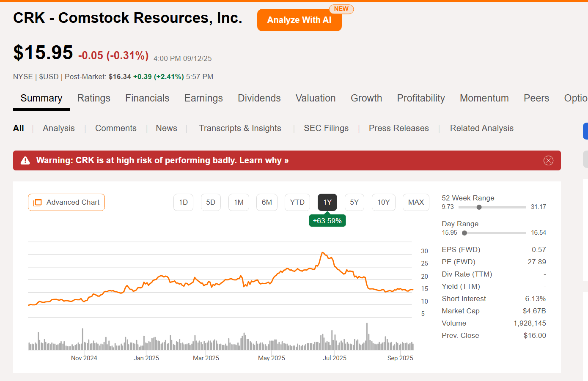The image size is (588, 381).
Task: Open the Press Releases section
Action: pos(398,128)
